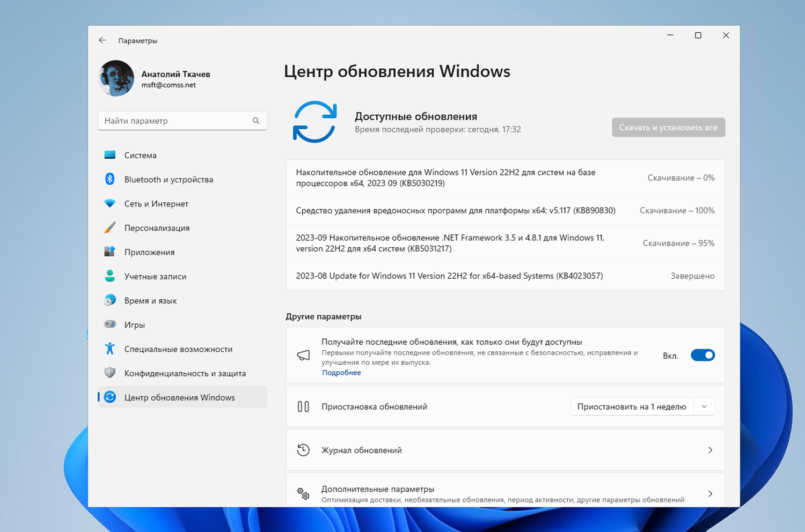805x532 pixels.
Task: Expand Дополнительные параметры with its chevron
Action: point(710,493)
